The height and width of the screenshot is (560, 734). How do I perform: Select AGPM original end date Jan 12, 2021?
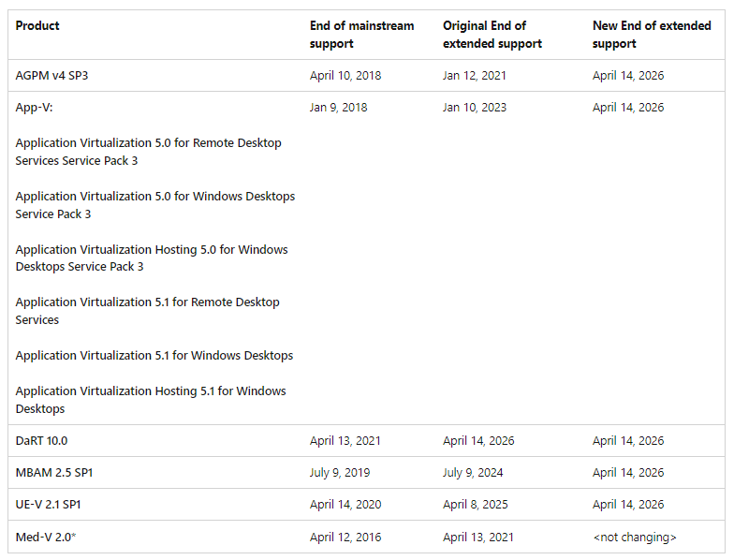[x=475, y=75]
